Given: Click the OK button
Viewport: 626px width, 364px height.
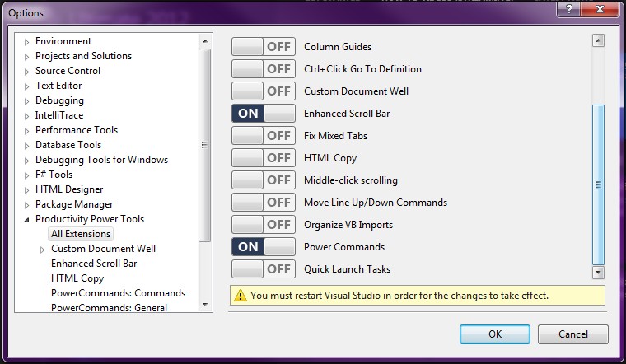Looking at the screenshot, I should point(495,334).
